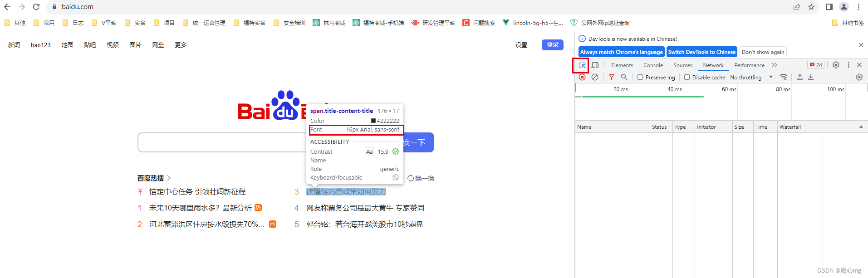868x278 pixels.
Task: Open bookmark folder 常用
Action: pos(44,23)
